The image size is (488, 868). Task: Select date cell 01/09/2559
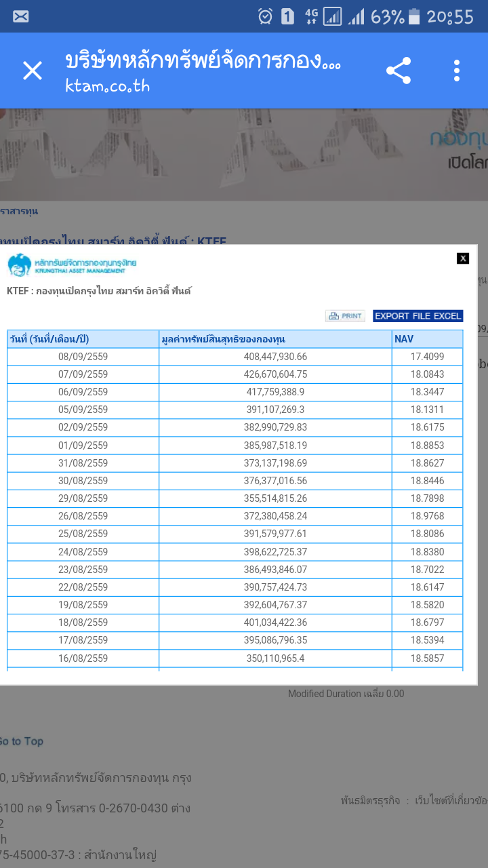point(83,446)
